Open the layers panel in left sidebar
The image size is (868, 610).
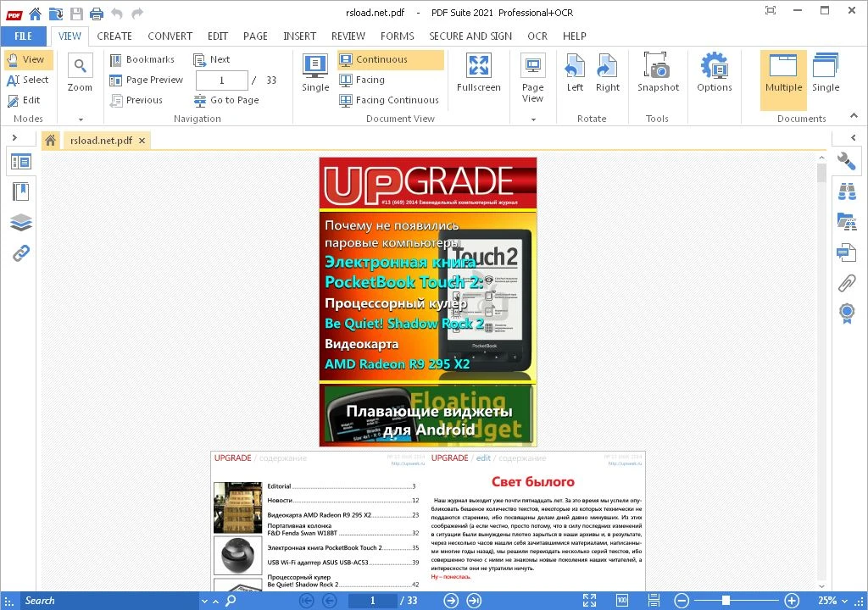[x=21, y=222]
